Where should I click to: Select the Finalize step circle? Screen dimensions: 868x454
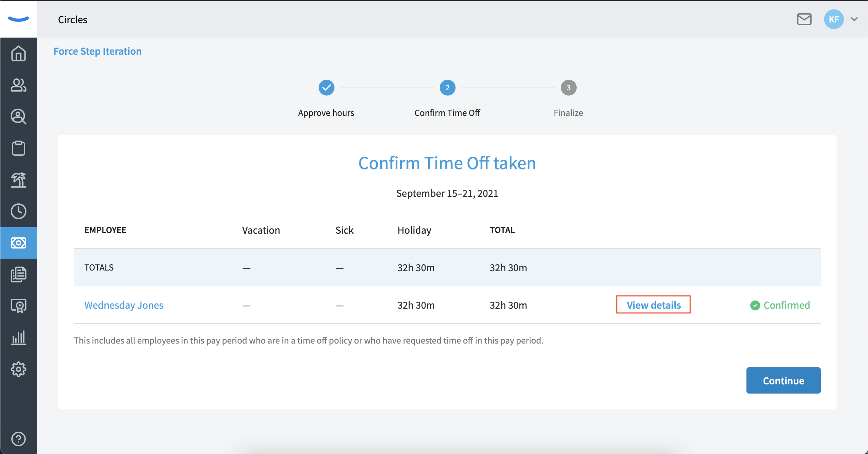point(568,87)
